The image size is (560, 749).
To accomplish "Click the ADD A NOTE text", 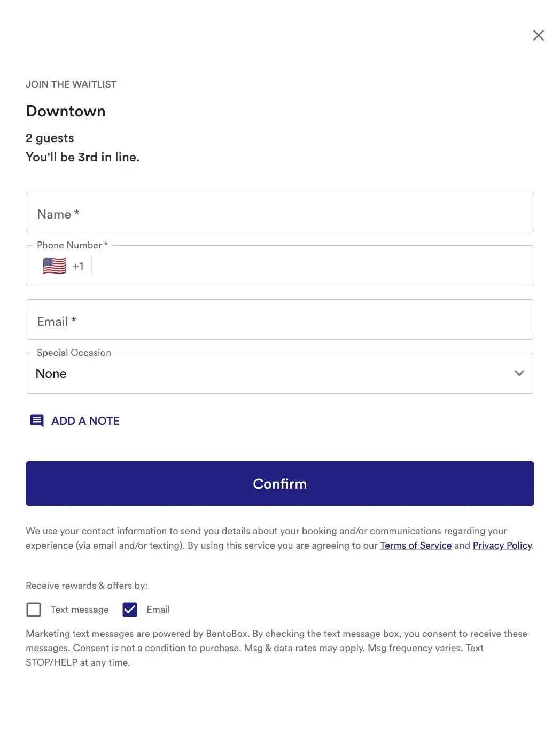I will 85,421.
